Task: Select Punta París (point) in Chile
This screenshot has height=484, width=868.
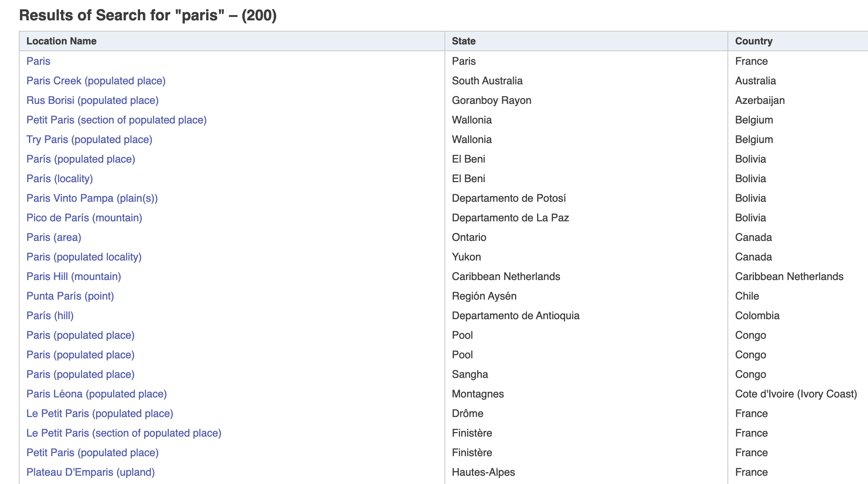Action: coord(70,296)
